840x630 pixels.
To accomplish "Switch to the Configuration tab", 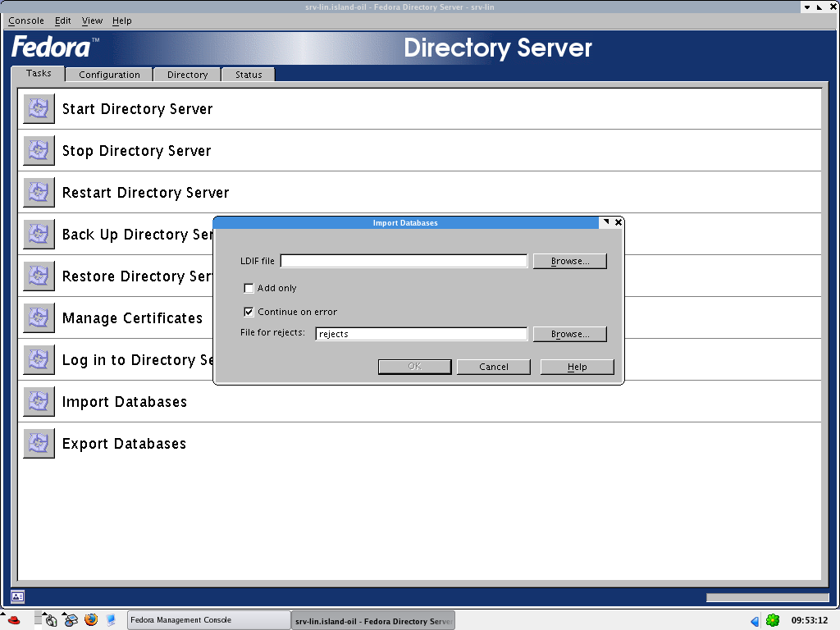I will coord(109,75).
